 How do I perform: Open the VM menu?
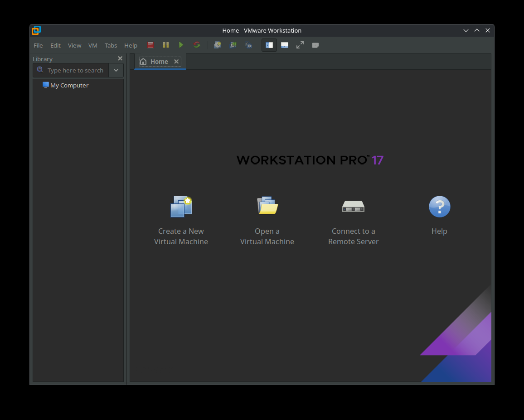[x=93, y=45]
